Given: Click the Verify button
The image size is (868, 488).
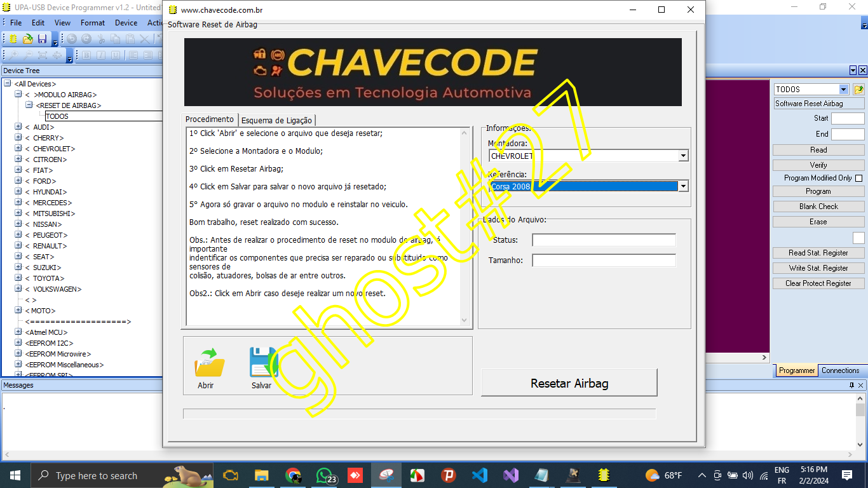Looking at the screenshot, I should tap(818, 165).
